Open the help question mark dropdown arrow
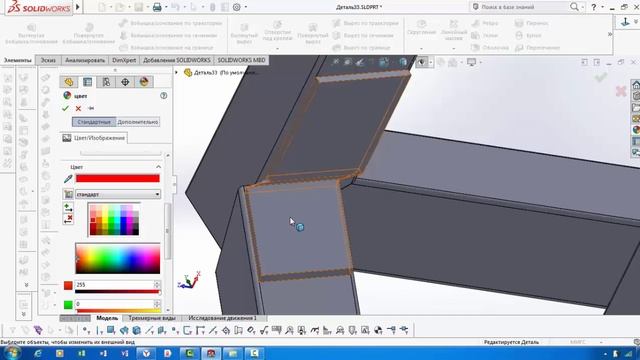640x360 pixels. pos(602,7)
